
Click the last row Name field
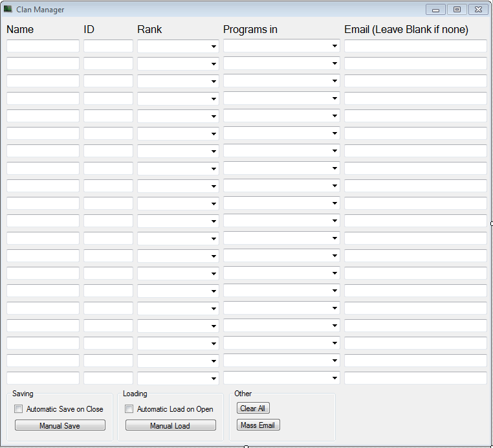[x=43, y=378]
